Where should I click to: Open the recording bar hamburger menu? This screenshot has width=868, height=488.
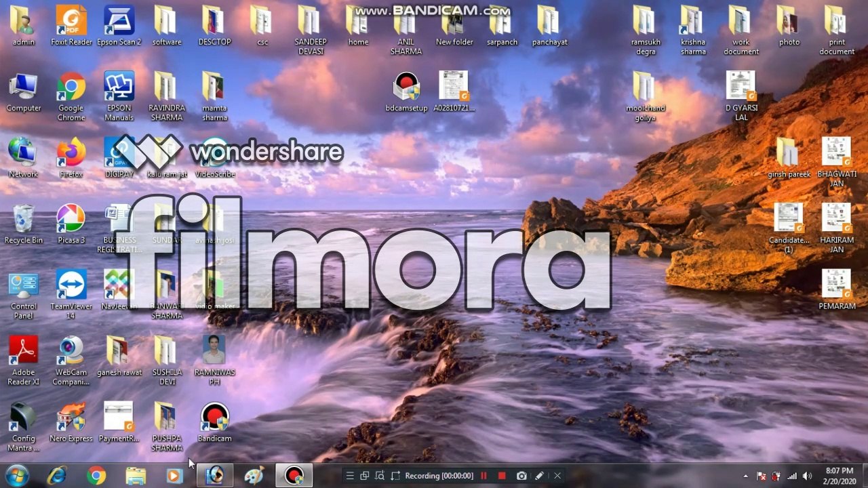[349, 476]
